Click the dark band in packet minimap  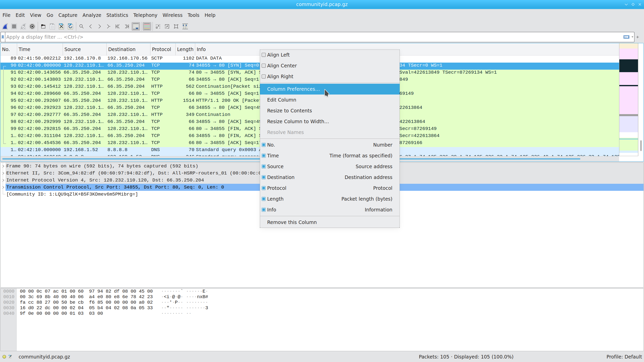628,66
